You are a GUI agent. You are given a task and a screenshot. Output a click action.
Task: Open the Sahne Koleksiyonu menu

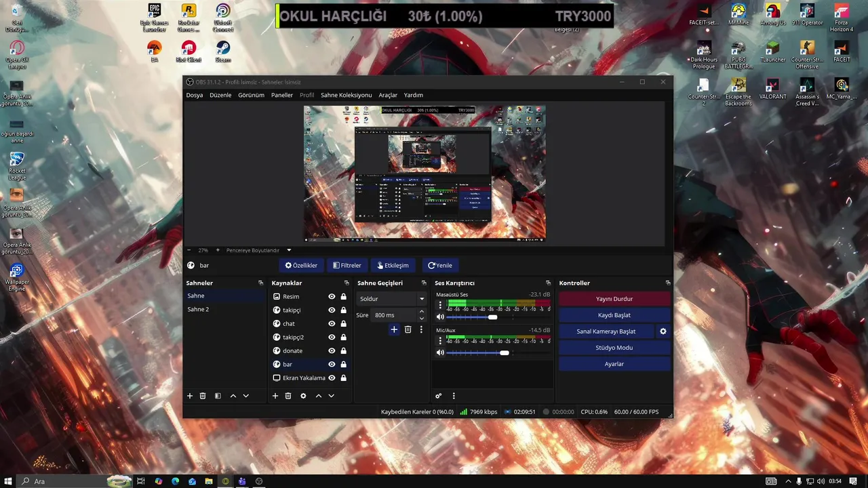pyautogui.click(x=346, y=95)
